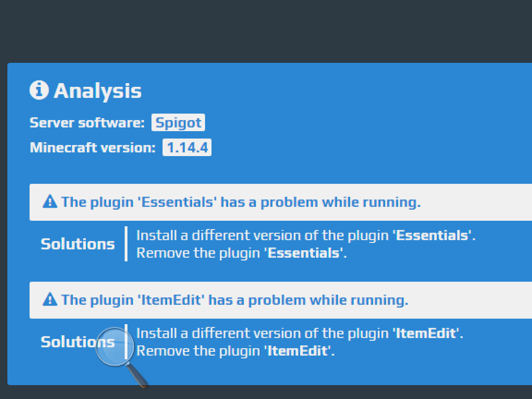
Task: Select the Spigot server software badge
Action: tap(178, 122)
